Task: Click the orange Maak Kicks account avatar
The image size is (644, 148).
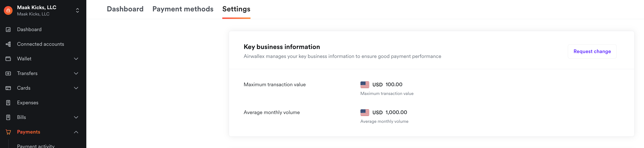Action: 8,11
